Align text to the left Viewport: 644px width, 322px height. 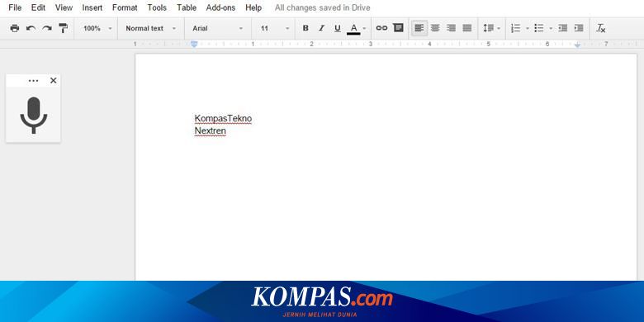point(419,28)
